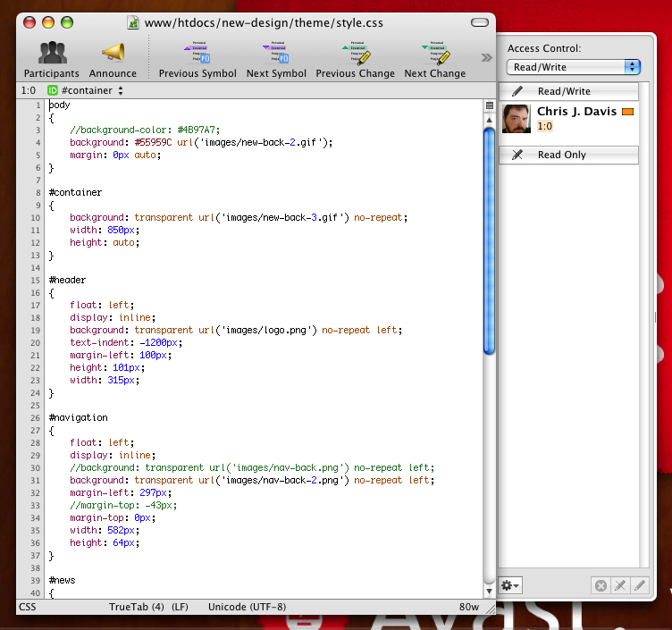
Task: Click the split view button above scrollbar
Action: click(x=489, y=105)
